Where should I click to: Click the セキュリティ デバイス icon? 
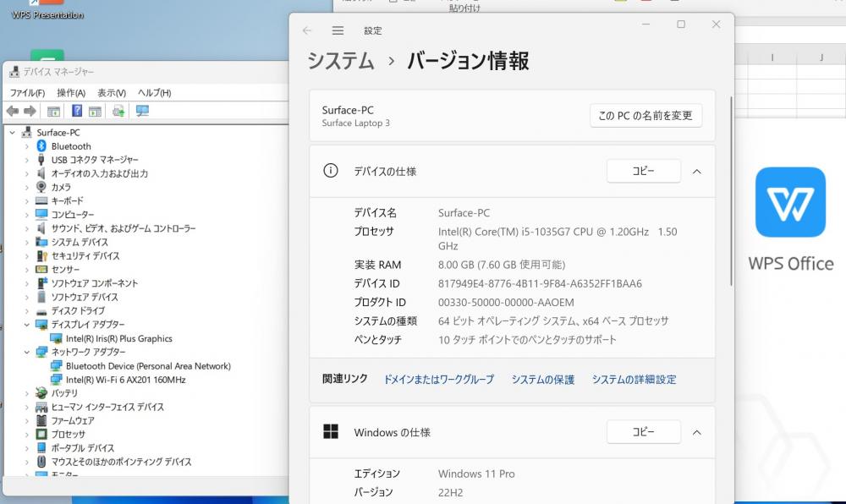(41, 255)
